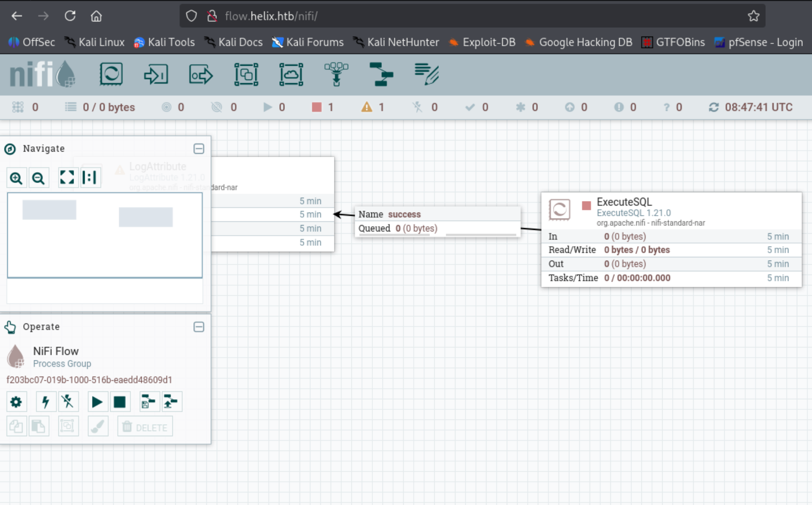The image size is (812, 505).
Task: Click the browser home button
Action: click(96, 16)
